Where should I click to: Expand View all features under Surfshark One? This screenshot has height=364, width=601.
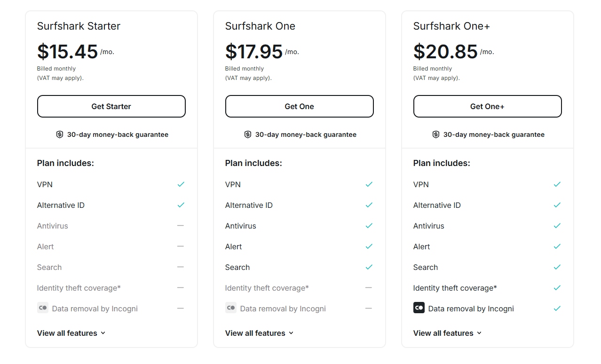click(259, 333)
